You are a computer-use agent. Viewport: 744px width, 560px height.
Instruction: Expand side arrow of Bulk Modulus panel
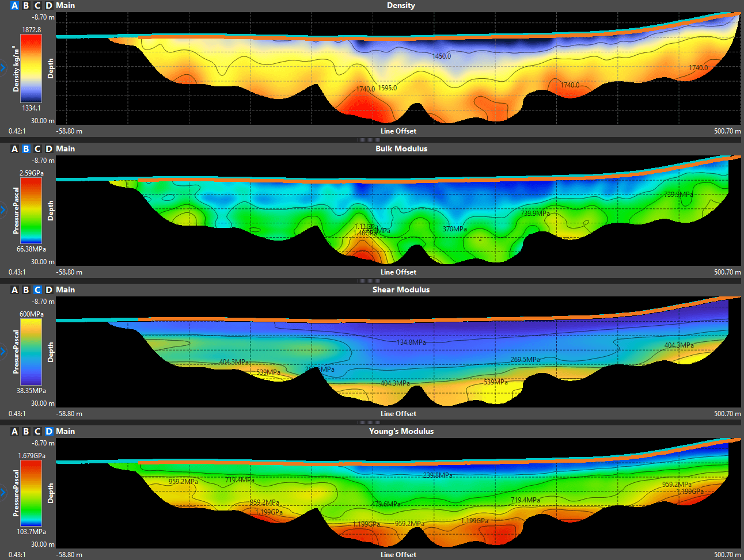(3, 209)
